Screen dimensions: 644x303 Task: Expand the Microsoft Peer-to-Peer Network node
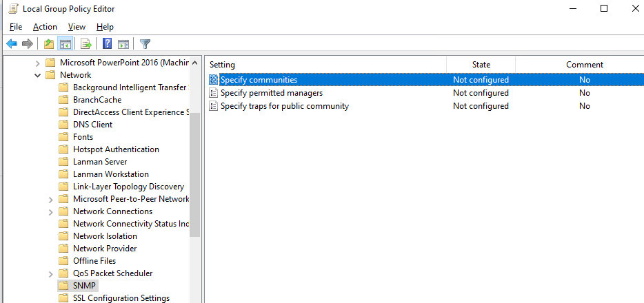(x=51, y=200)
